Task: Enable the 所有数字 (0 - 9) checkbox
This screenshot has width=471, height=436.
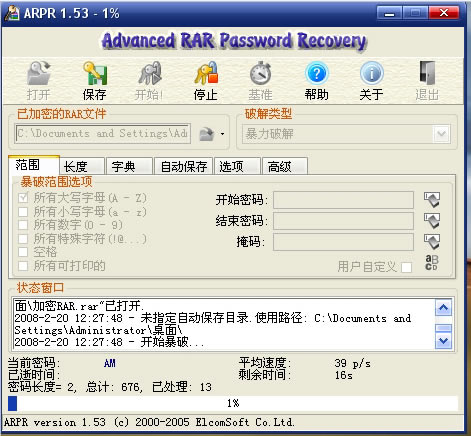Action: tap(23, 225)
